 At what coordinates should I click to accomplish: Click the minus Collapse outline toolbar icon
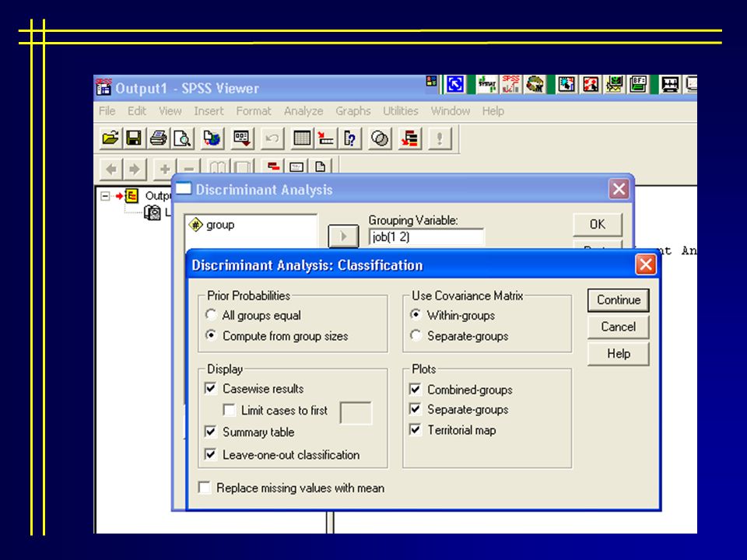tap(188, 169)
